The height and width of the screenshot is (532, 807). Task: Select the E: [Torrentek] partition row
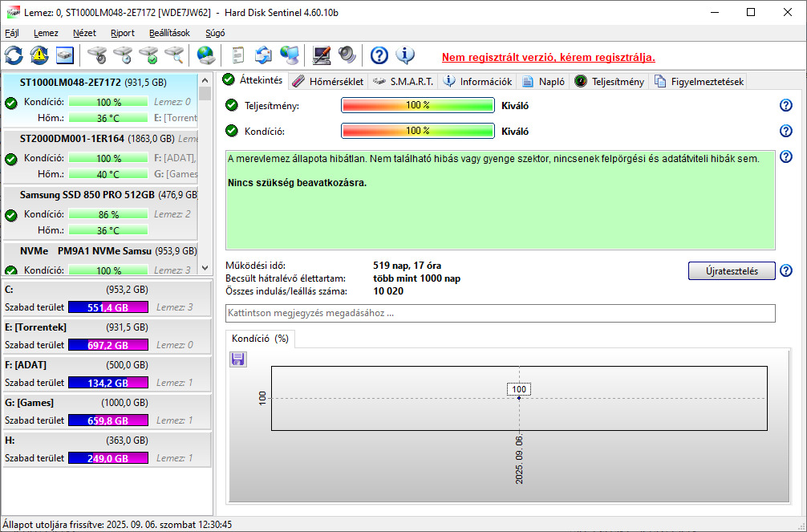107,336
